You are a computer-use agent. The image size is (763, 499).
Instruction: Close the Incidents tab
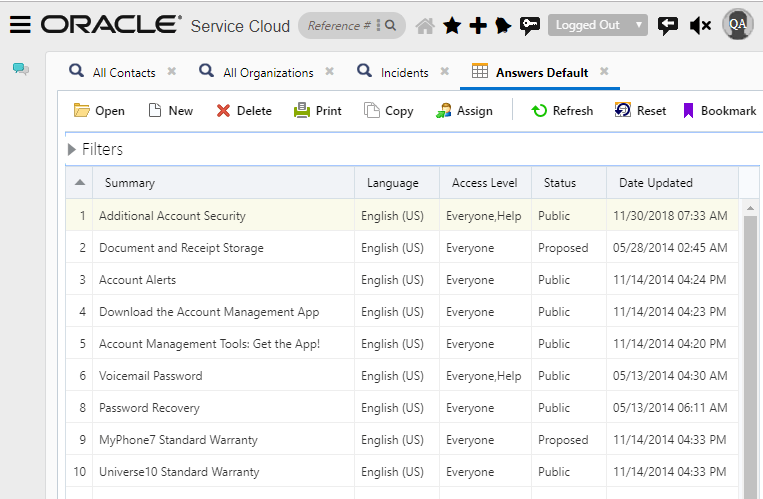(x=444, y=72)
